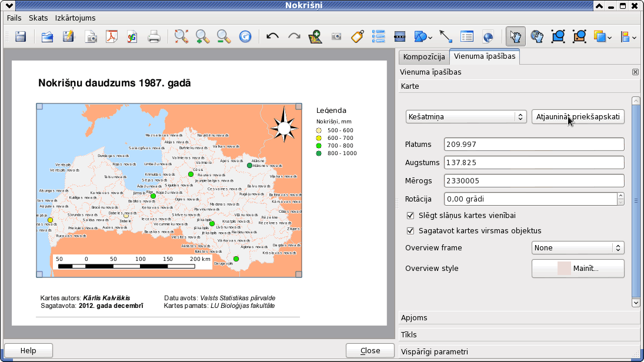This screenshot has width=644, height=362.
Task: Click the Save as template icon
Action: point(69,36)
